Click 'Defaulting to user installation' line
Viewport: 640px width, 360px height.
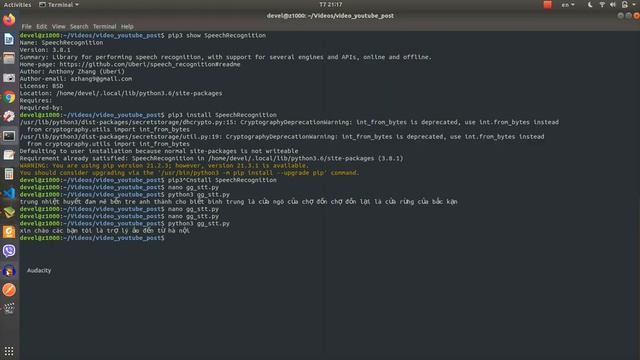[159, 151]
